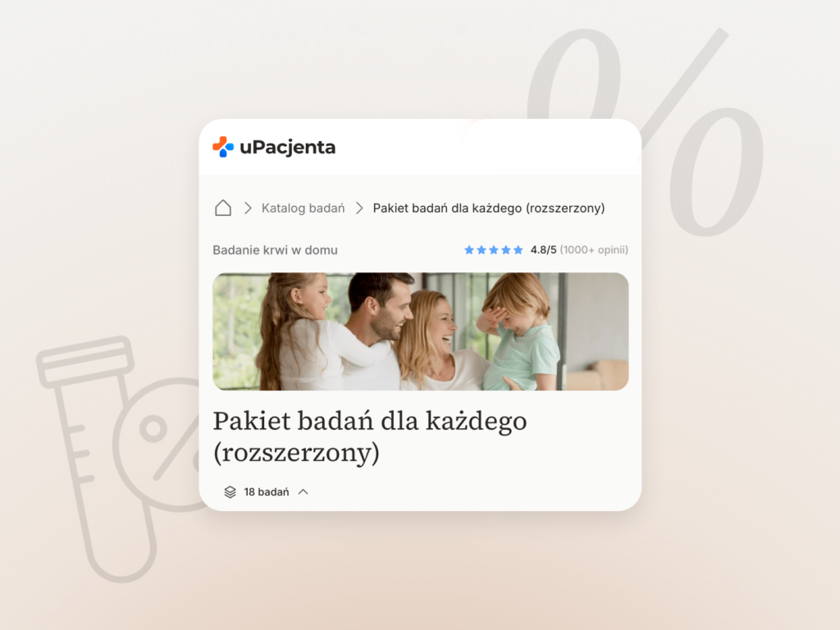Click the large percent sign graphic
Image resolution: width=840 pixels, height=630 pixels.
646,131
